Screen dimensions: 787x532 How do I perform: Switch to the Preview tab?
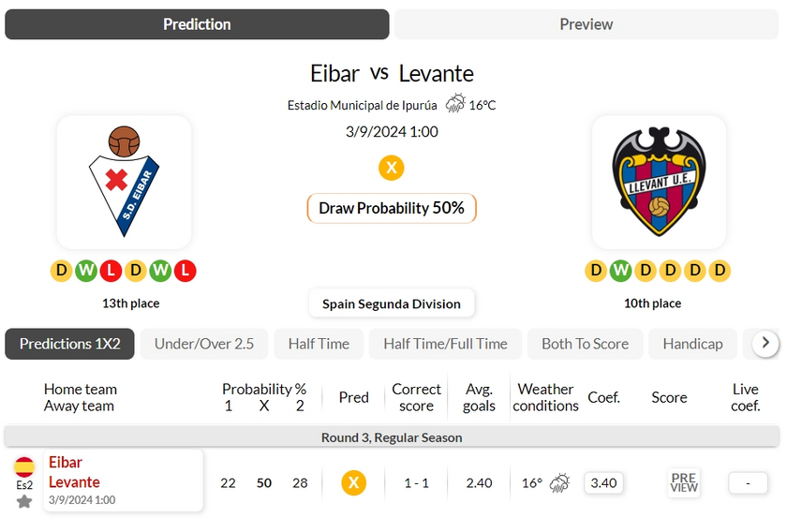point(586,24)
